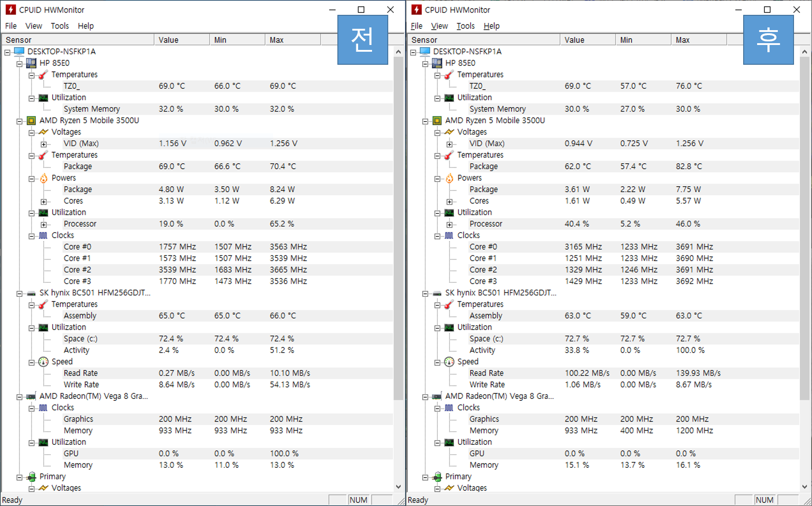Screen dimensions: 812x506
Task: Collapse the AMD Ryzen 5 node in left window
Action: click(19, 121)
